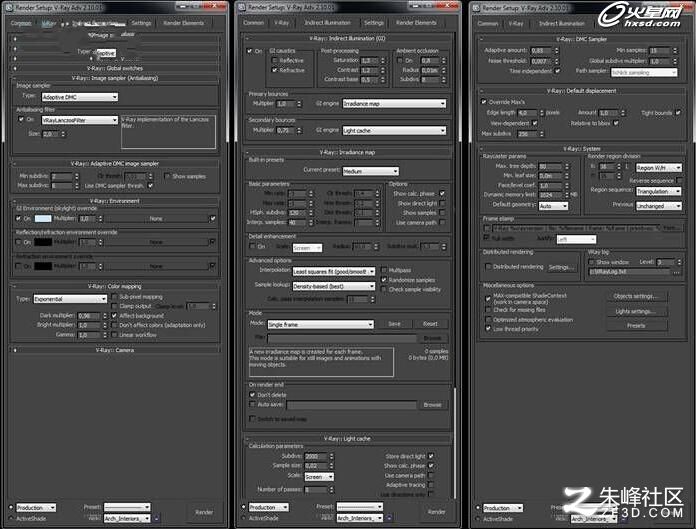Open Previous Unchanged dropdown
The image size is (696, 529).
tap(658, 206)
